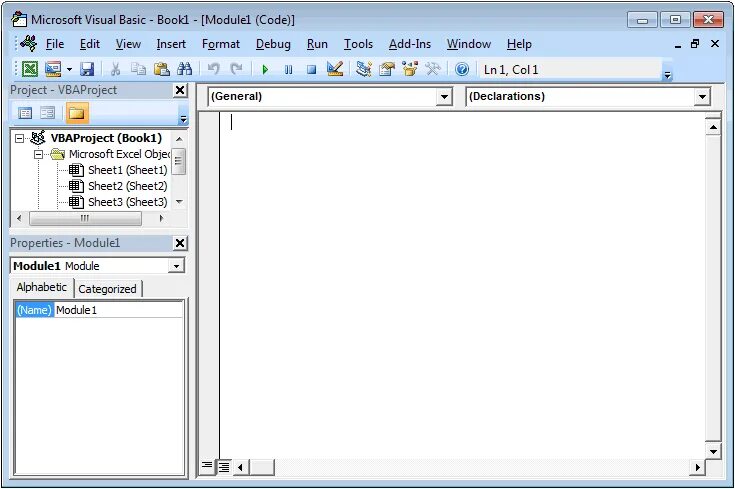The width and height of the screenshot is (735, 489).
Task: Open the Debug menu
Action: (x=273, y=44)
